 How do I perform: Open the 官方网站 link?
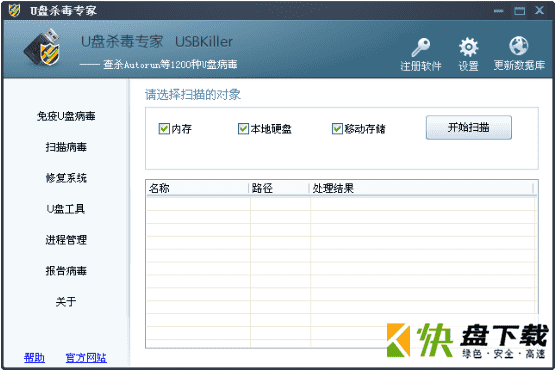[86, 358]
